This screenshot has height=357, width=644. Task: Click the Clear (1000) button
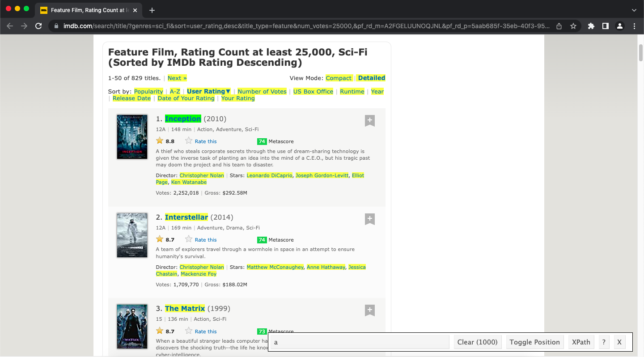[477, 342]
